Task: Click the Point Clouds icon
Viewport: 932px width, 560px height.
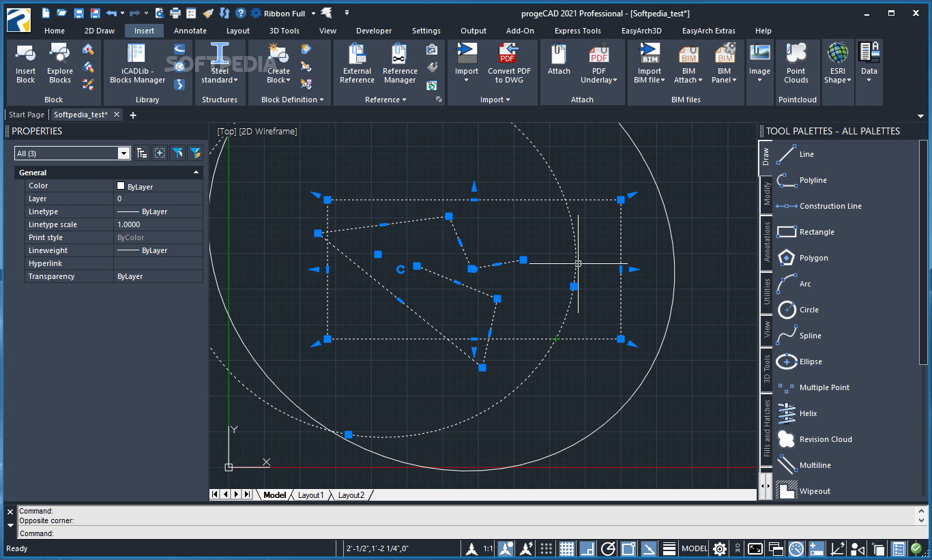Action: click(x=797, y=63)
